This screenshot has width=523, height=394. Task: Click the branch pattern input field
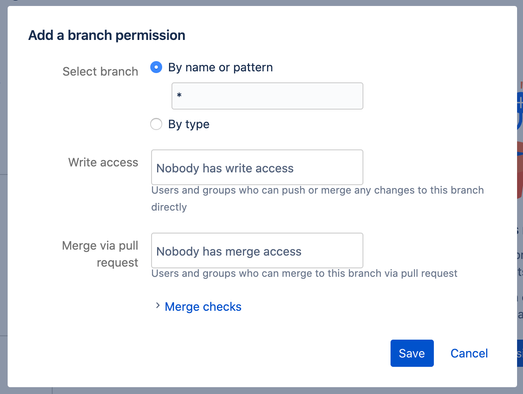(x=267, y=96)
